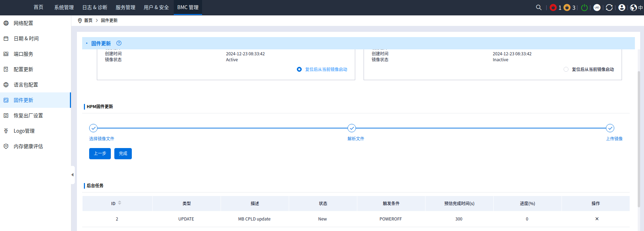Select boot from Active image radio
The image size is (644, 231).
[299, 69]
